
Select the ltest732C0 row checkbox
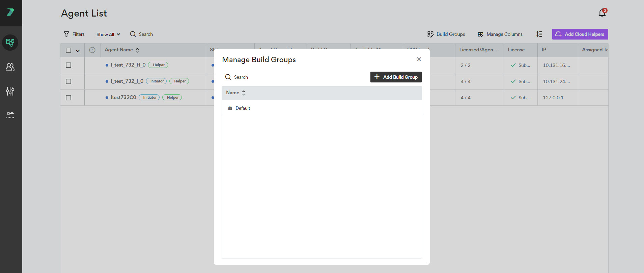[68, 98]
